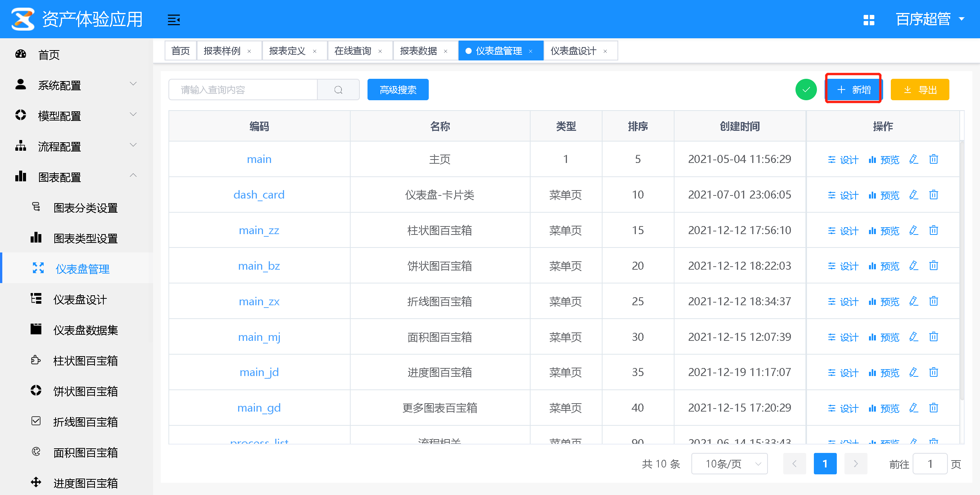Click 预览 for the dash_card row
Viewport: 980px width, 495px height.
[x=884, y=195]
